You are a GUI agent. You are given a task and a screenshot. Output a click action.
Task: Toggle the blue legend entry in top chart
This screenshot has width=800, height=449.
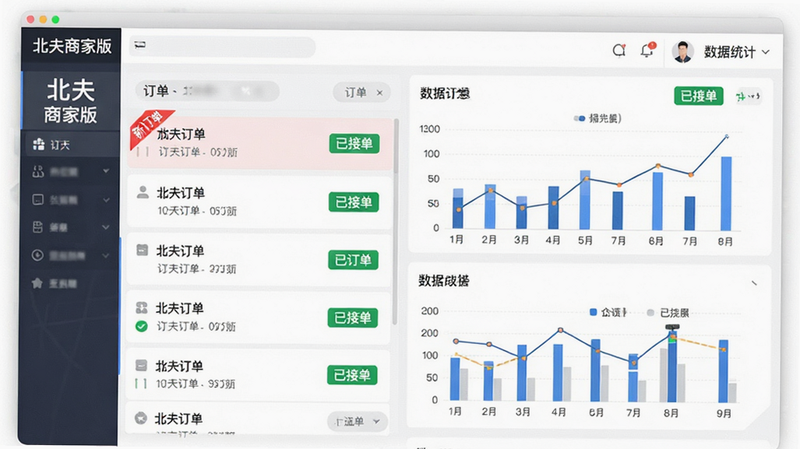click(597, 118)
